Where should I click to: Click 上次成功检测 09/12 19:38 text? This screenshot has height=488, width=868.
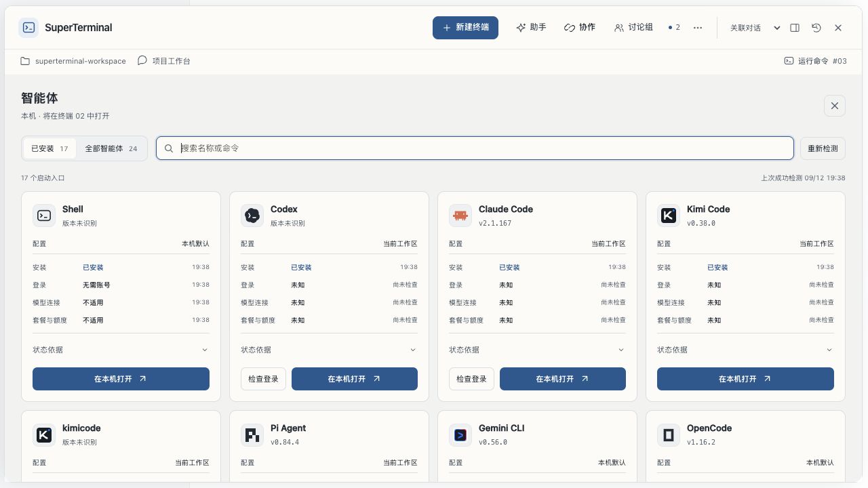click(803, 178)
